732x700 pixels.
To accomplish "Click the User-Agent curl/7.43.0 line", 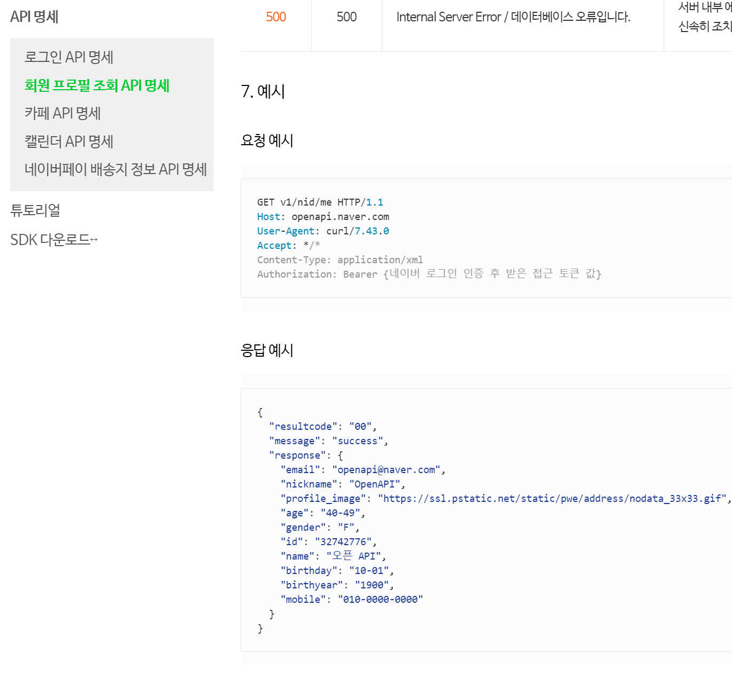I will pyautogui.click(x=323, y=231).
